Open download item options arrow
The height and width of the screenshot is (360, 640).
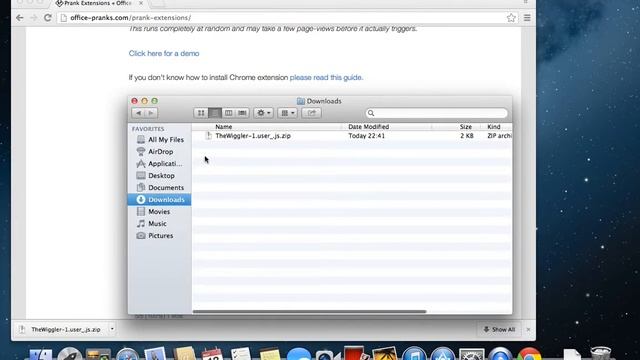112,329
